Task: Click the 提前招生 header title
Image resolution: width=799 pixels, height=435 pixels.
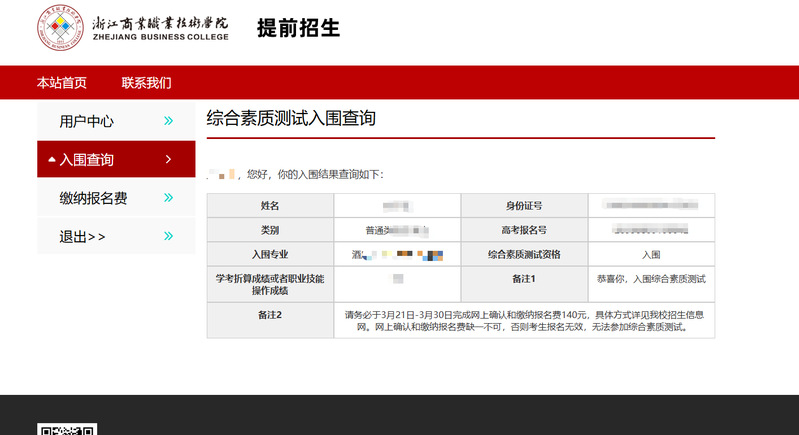Action: 297,28
